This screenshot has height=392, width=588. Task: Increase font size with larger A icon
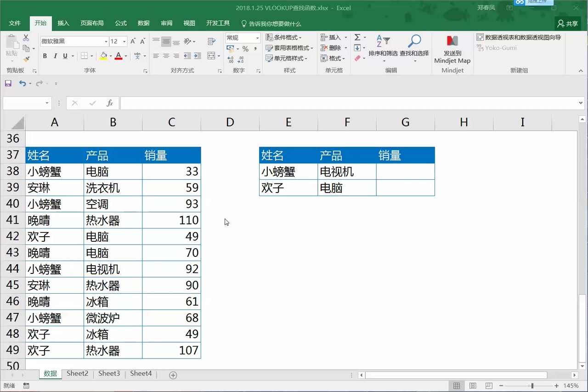tap(133, 41)
